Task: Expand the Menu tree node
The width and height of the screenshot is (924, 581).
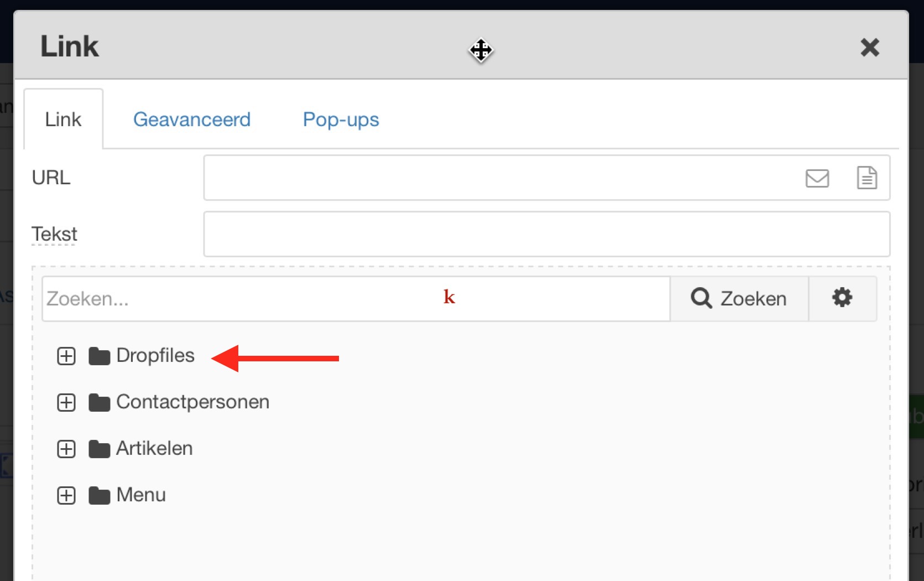Action: (66, 495)
